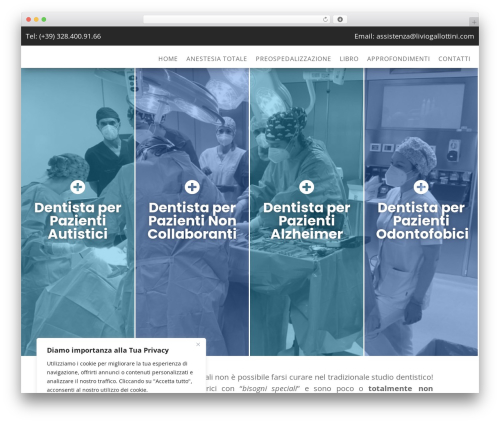Viewport: 500px width, 423px height.
Task: Click the plus icon above Pazienti Alzheimer
Action: (x=307, y=187)
